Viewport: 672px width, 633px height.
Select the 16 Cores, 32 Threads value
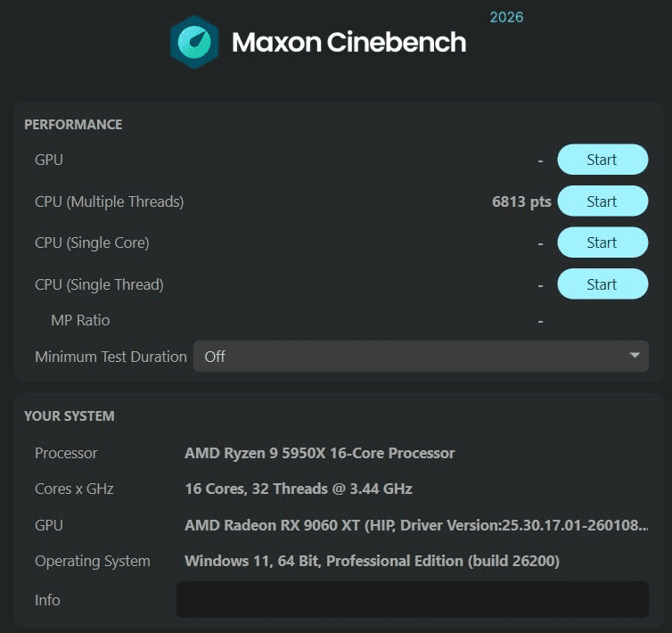(x=298, y=489)
